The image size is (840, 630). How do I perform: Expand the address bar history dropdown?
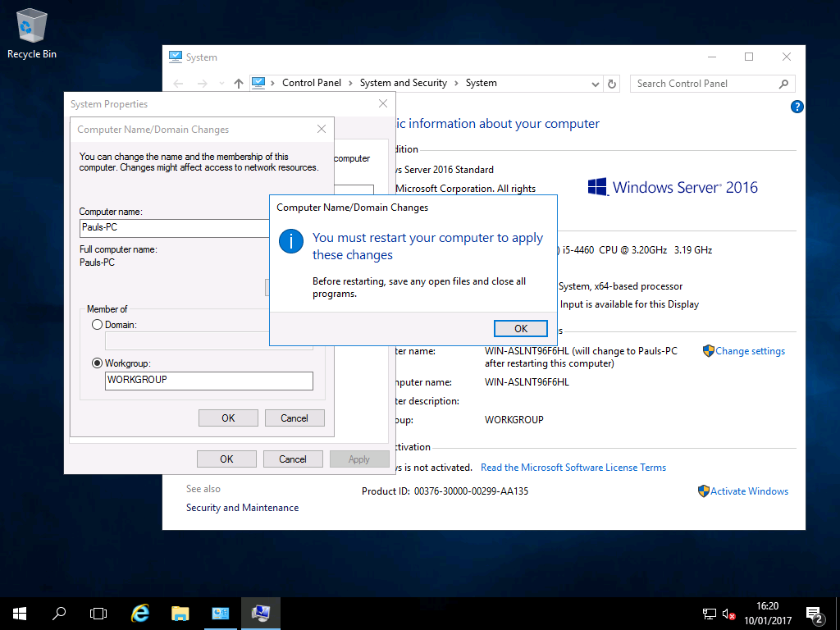click(x=596, y=84)
